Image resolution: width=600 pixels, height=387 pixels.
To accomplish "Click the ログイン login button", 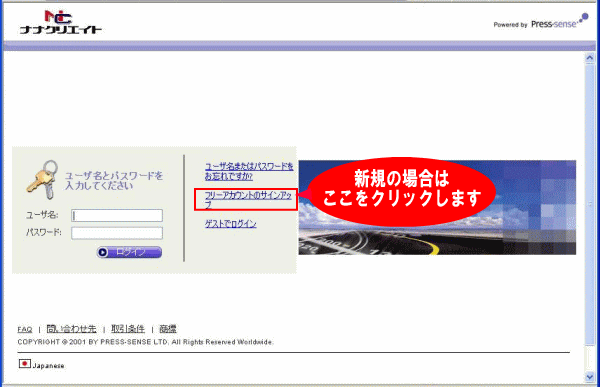I will click(129, 252).
